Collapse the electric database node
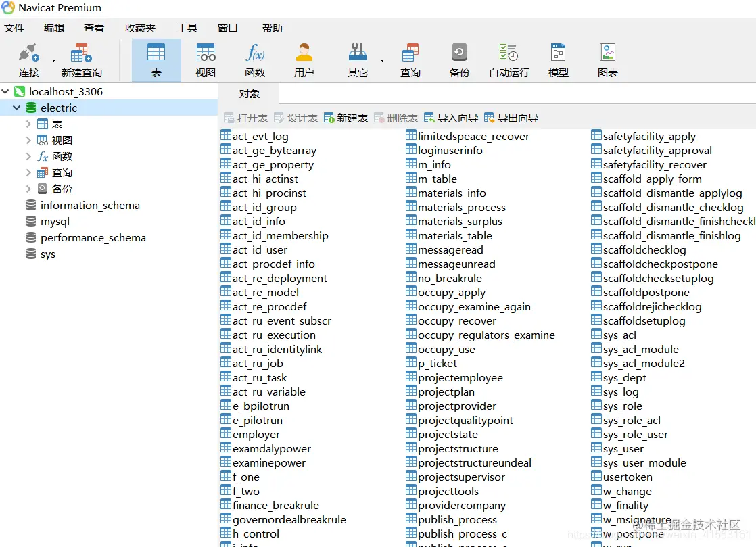 point(16,108)
